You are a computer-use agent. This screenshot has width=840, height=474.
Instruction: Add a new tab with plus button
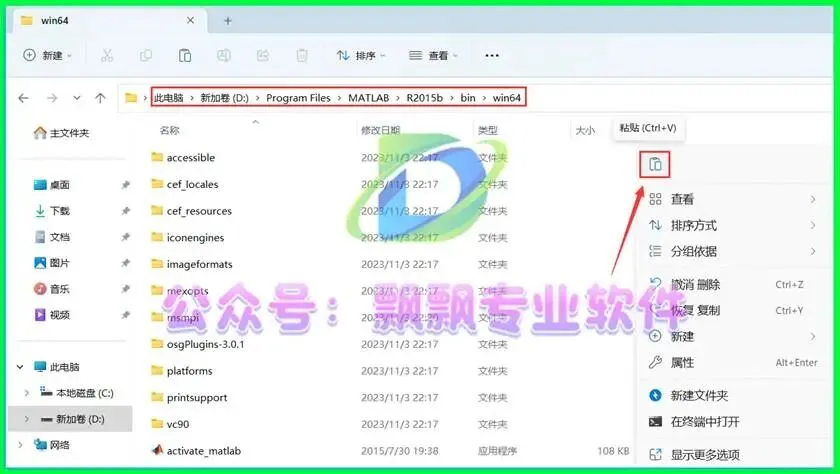[x=228, y=21]
